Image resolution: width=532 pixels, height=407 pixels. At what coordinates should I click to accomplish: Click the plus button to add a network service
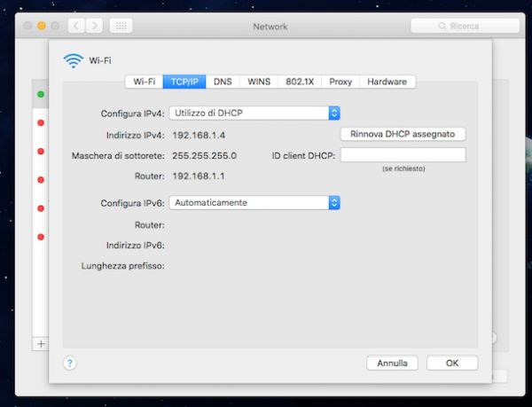tap(40, 343)
